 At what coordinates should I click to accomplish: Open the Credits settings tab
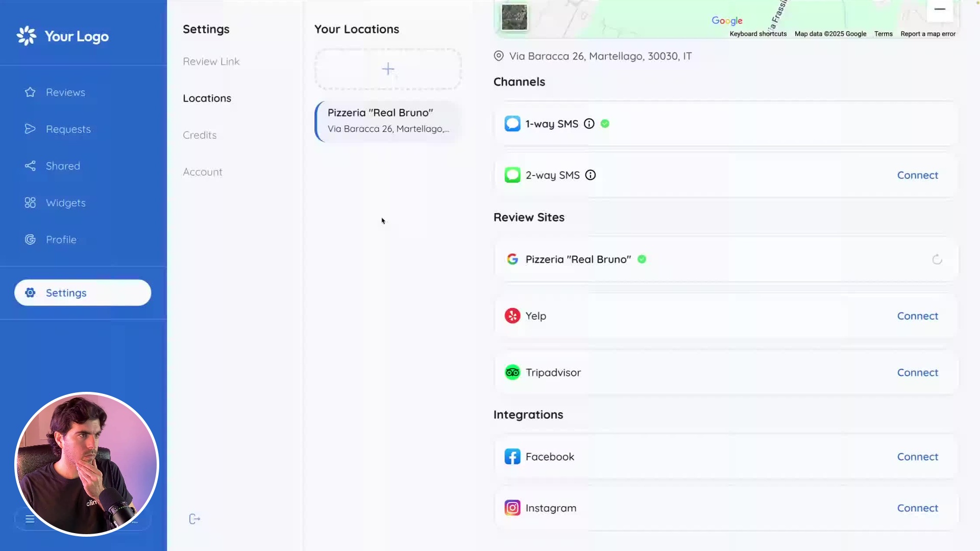pos(200,135)
